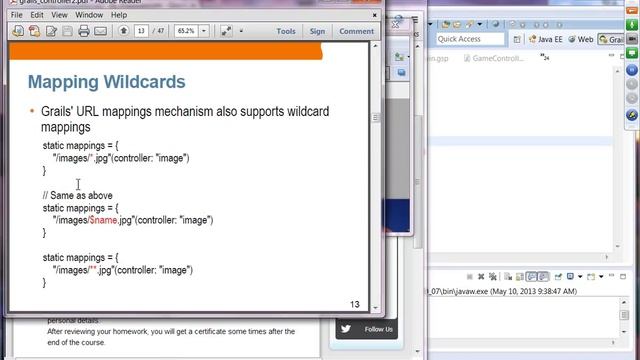Screen dimensions: 640x360
Task: Switch to Grails perspective in Eclipse
Action: tap(611, 39)
